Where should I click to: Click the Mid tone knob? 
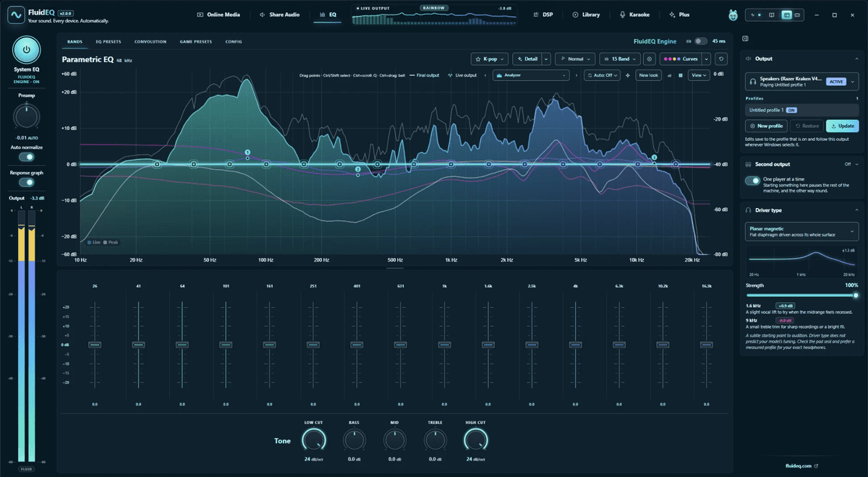click(x=395, y=439)
